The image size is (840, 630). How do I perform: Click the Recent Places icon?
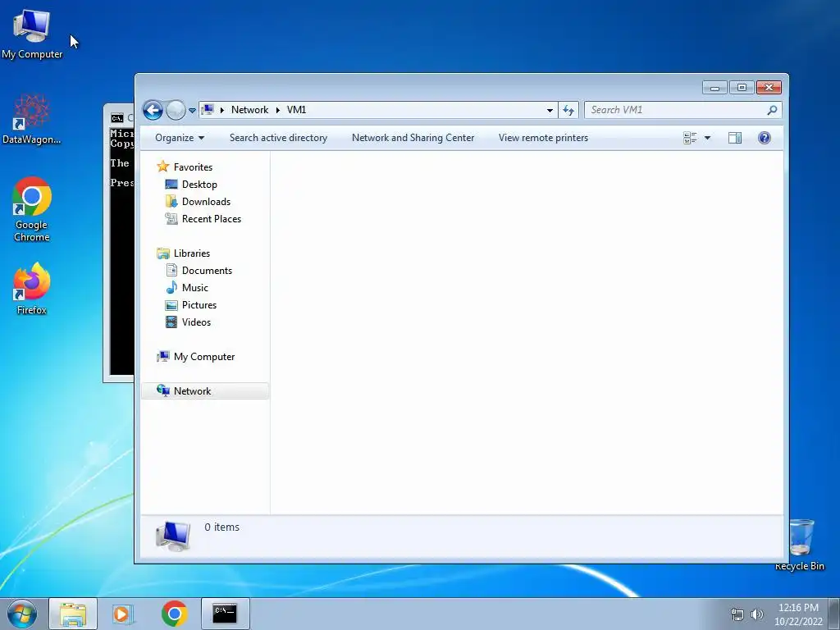coord(171,218)
